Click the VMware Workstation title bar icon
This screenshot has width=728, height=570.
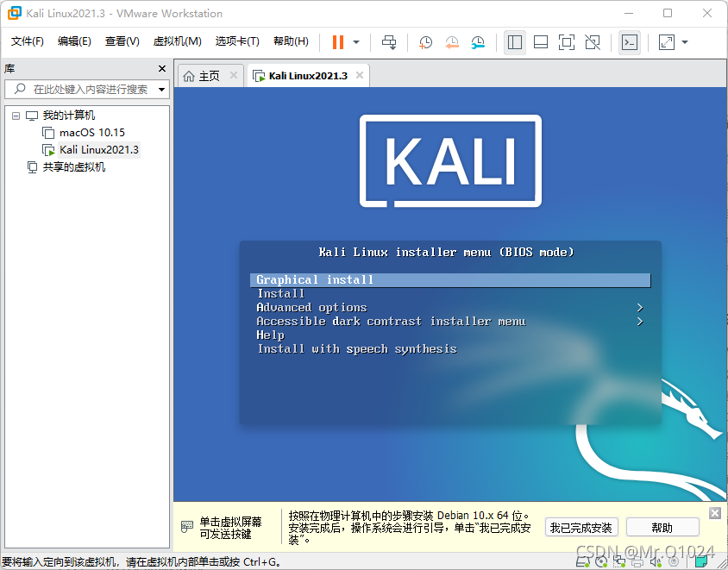pyautogui.click(x=15, y=13)
